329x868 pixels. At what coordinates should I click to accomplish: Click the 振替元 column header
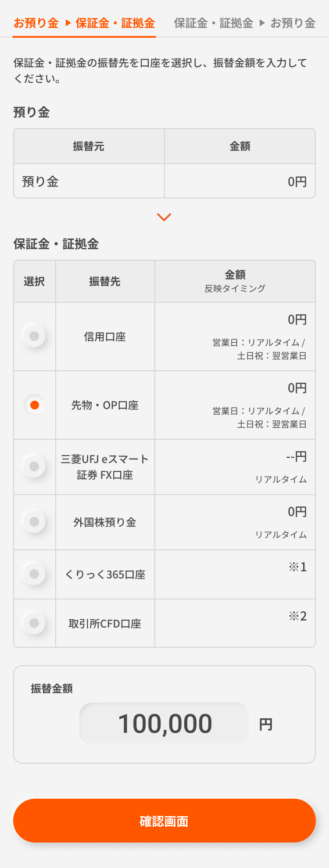pyautogui.click(x=89, y=146)
